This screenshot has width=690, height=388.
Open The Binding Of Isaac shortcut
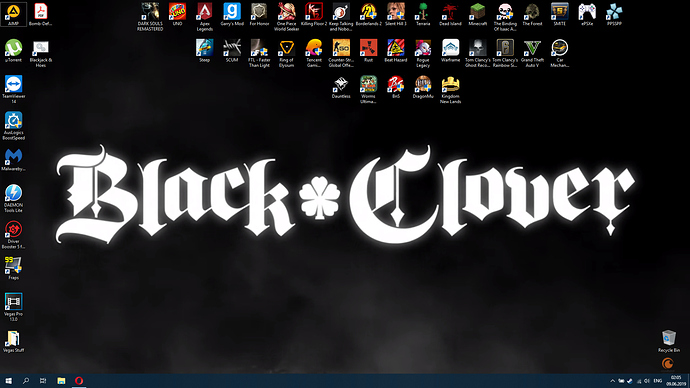505,17
